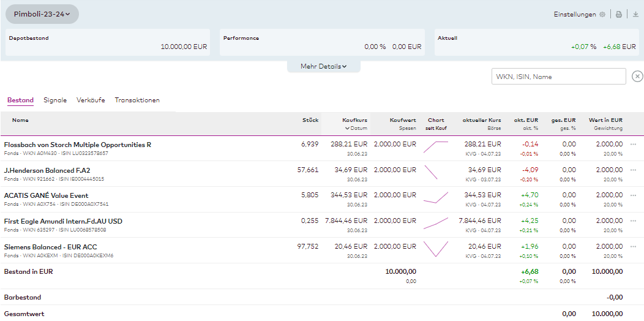This screenshot has width=644, height=321.
Task: Open J.Henderson Balanced mini chart
Action: pos(430,172)
